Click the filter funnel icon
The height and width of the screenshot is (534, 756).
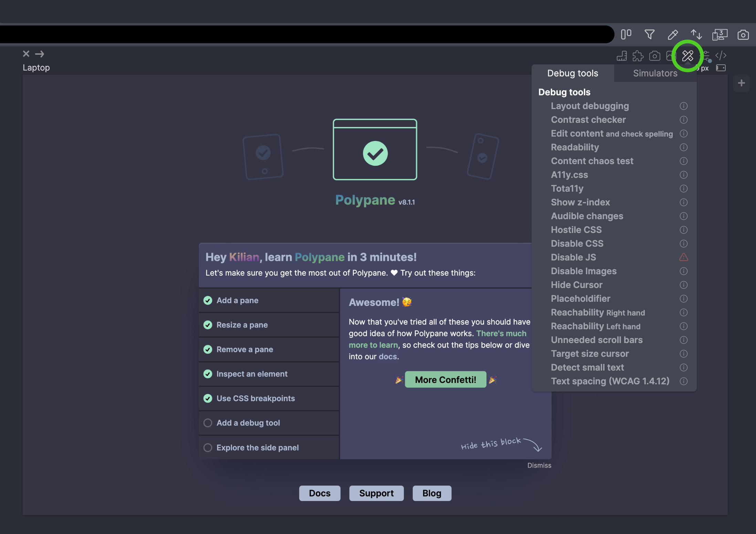point(649,34)
